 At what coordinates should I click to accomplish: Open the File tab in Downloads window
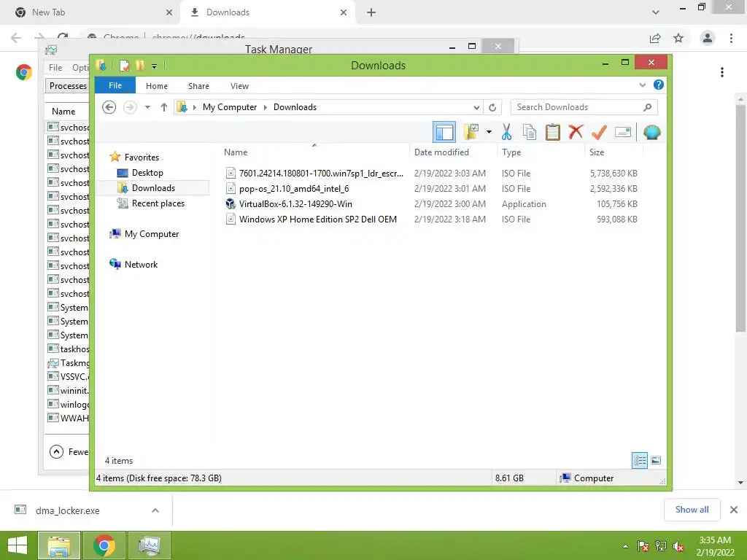(x=115, y=85)
